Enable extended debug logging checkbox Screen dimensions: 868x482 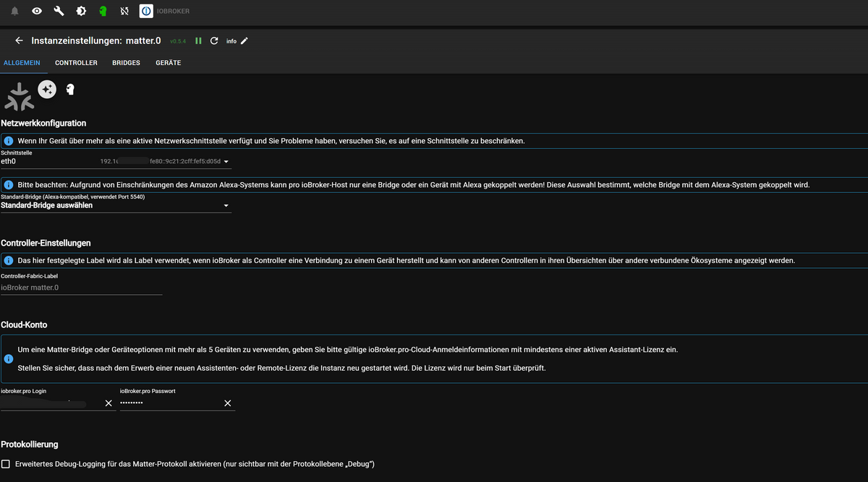tap(6, 464)
